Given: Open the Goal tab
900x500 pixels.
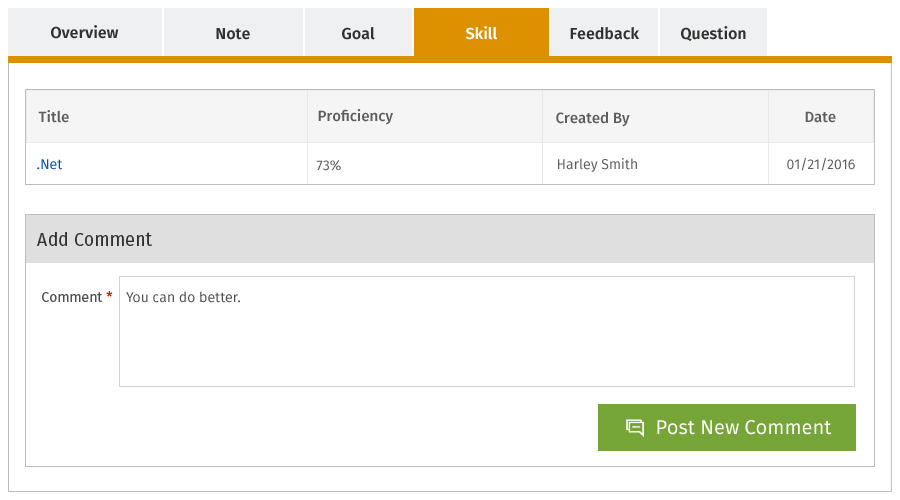Looking at the screenshot, I should click(x=358, y=33).
